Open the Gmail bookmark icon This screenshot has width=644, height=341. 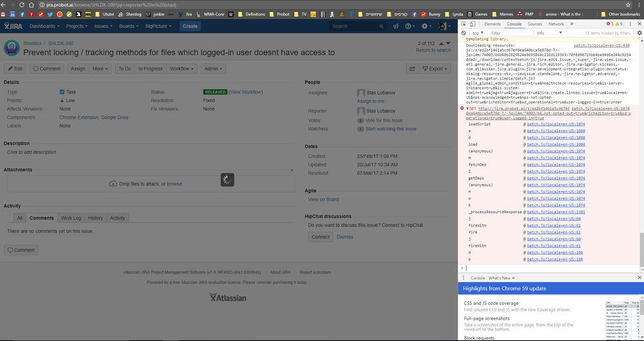[3, 14]
